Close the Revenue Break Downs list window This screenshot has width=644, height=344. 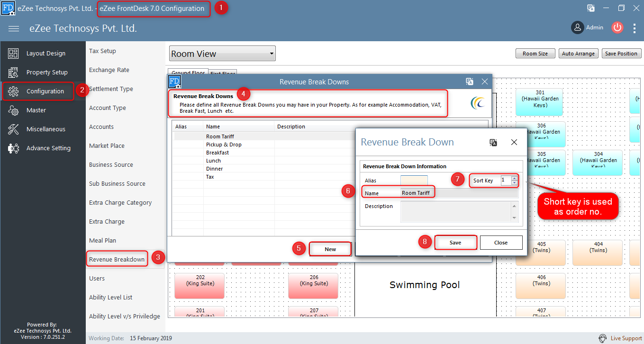pos(485,81)
